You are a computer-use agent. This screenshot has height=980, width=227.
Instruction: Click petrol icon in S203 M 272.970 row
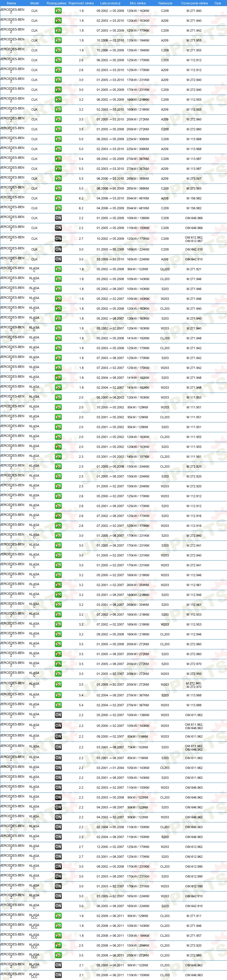pyautogui.click(x=58, y=664)
